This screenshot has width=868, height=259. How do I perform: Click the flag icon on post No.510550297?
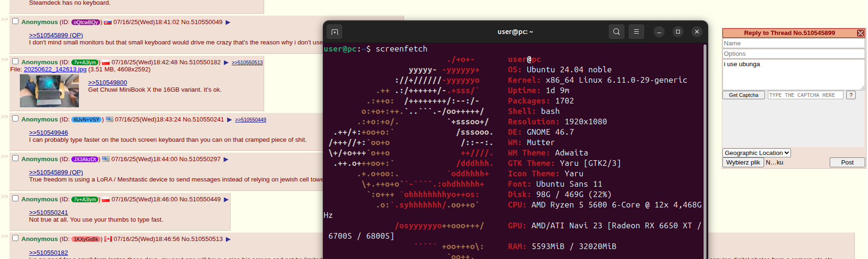click(x=106, y=159)
